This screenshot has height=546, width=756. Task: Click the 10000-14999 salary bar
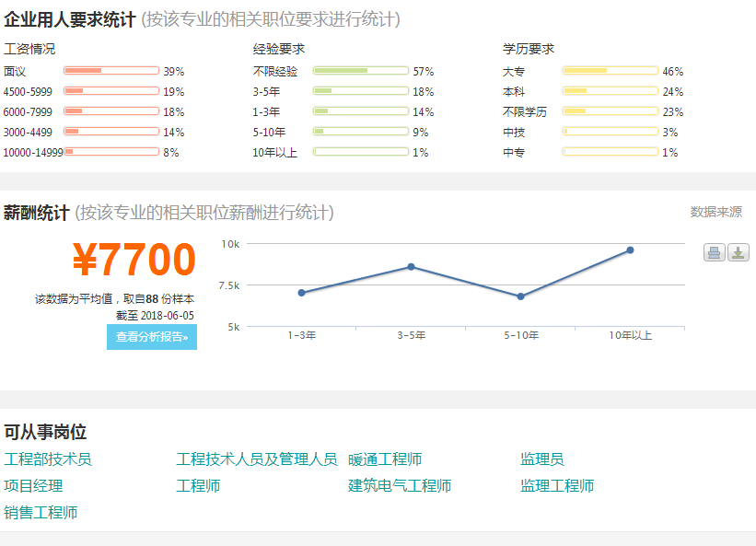[x=111, y=152]
